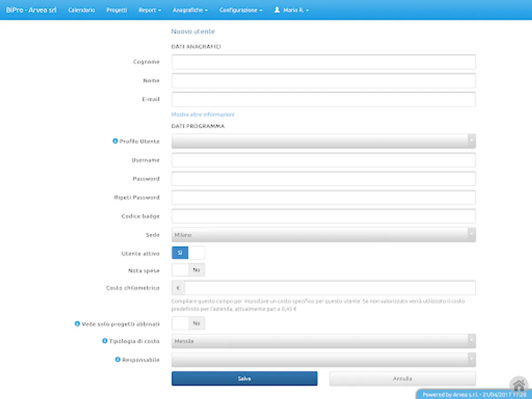532x399 pixels.
Task: Click the Salva button
Action: (244, 379)
